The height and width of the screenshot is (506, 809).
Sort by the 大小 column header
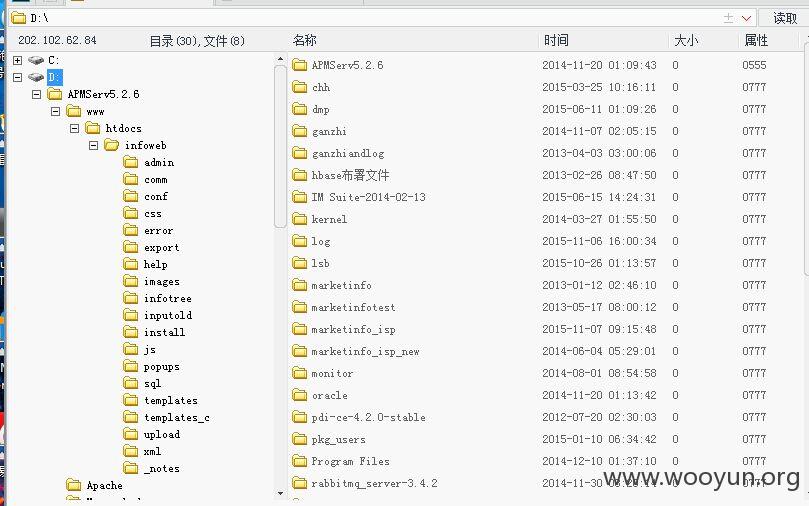pos(686,40)
